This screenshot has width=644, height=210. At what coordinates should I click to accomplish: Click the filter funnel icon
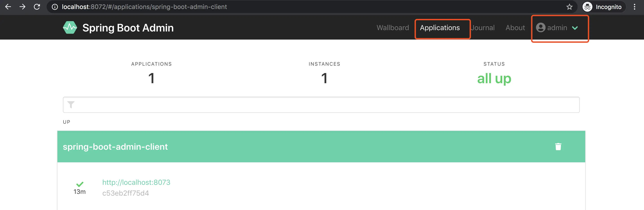[x=71, y=105]
